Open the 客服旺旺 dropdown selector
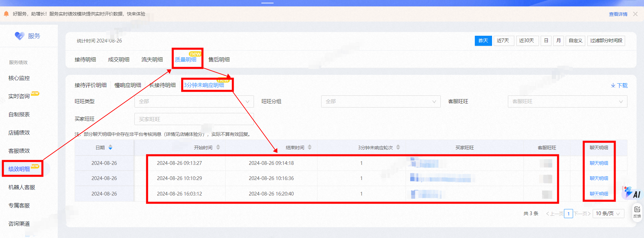 (567, 101)
